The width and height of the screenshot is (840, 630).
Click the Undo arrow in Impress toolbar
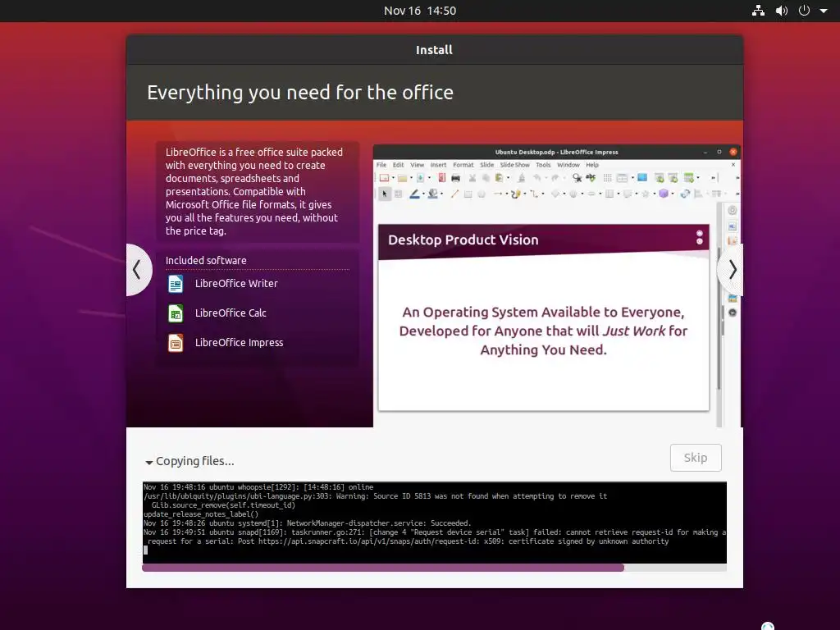[x=536, y=178]
